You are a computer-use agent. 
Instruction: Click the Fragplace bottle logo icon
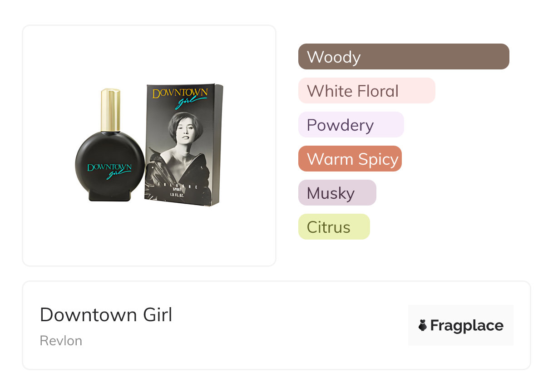[423, 325]
